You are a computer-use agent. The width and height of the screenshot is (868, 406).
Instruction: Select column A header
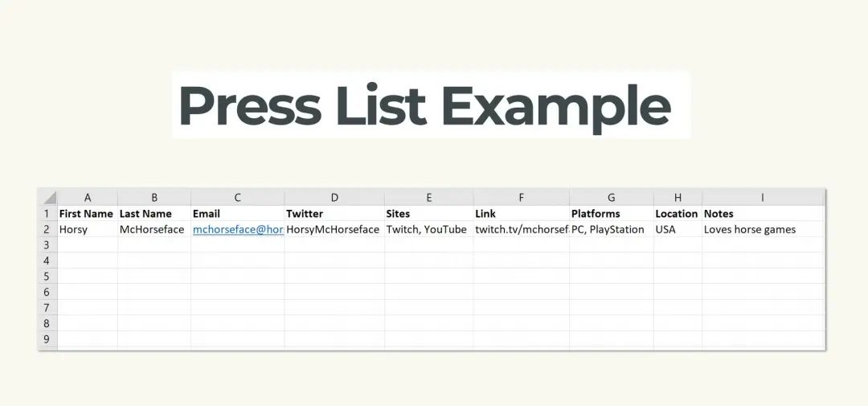[88, 197]
